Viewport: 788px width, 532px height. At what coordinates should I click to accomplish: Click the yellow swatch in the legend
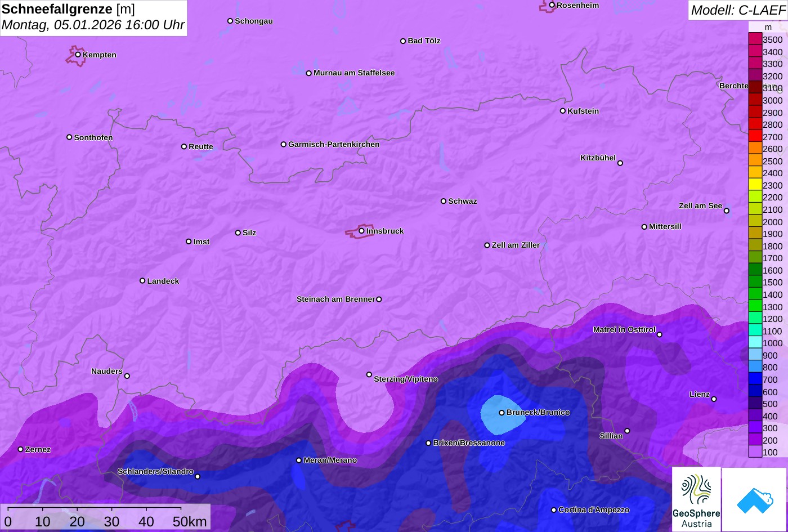point(755,185)
